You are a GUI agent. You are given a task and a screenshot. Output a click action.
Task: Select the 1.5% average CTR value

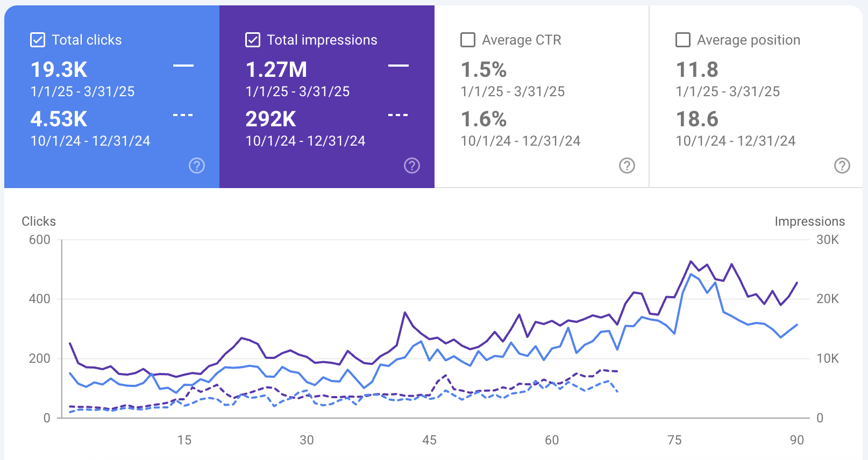483,70
